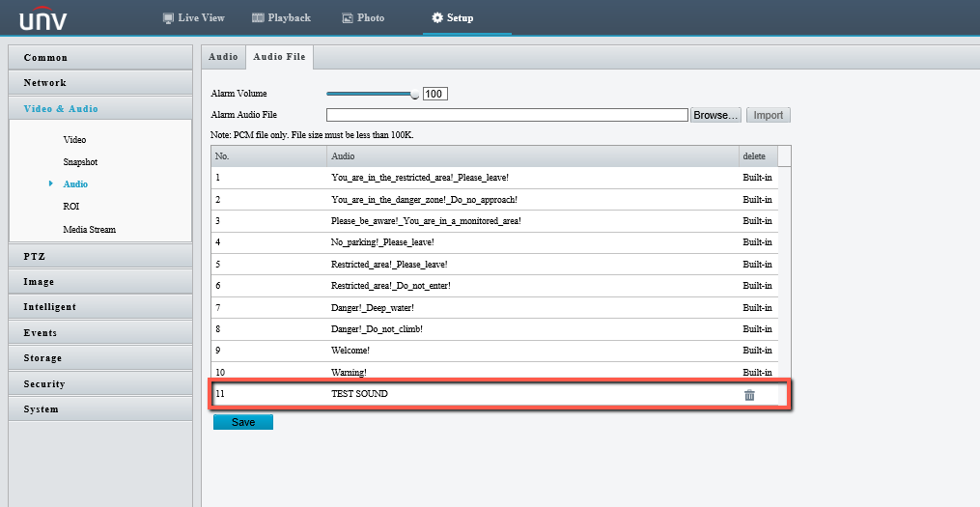The height and width of the screenshot is (507, 980).
Task: Select the TEST SOUND audio row
Action: (494, 394)
